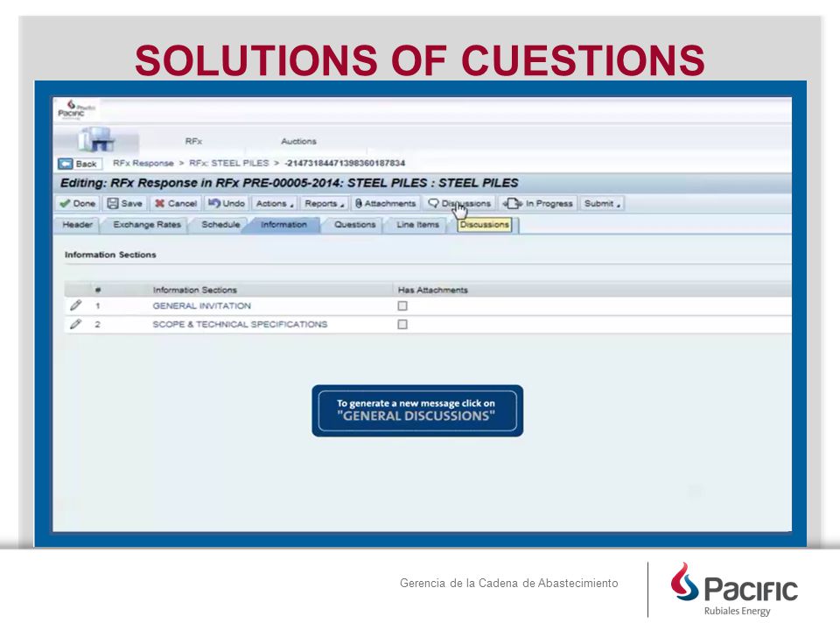Click the RFx: STEEL PILES breadcrumb
This screenshot has width=840, height=630.
(x=228, y=163)
